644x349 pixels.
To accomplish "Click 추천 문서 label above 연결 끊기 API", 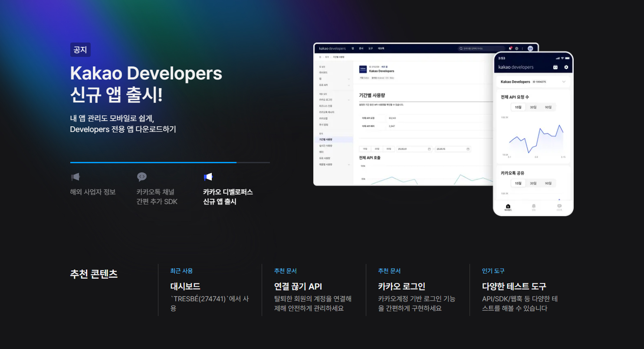I will tap(286, 271).
